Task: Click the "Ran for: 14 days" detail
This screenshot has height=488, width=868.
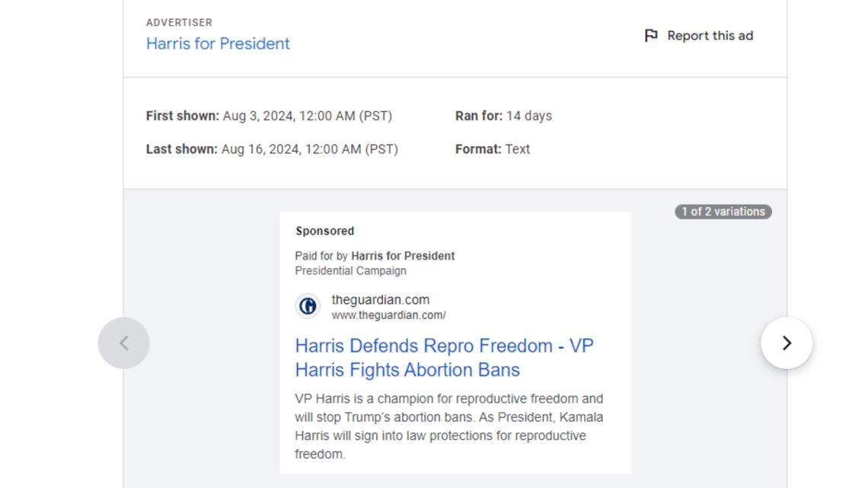Action: coord(503,116)
